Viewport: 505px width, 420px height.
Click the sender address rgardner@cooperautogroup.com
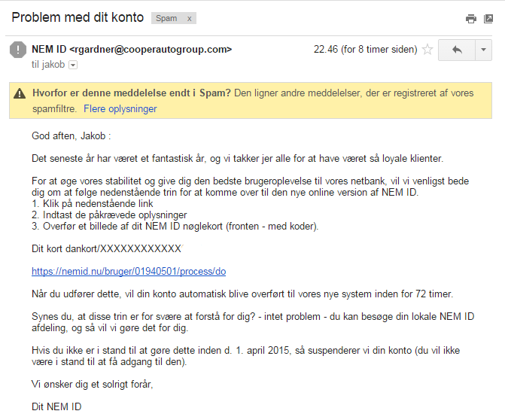pos(151,49)
